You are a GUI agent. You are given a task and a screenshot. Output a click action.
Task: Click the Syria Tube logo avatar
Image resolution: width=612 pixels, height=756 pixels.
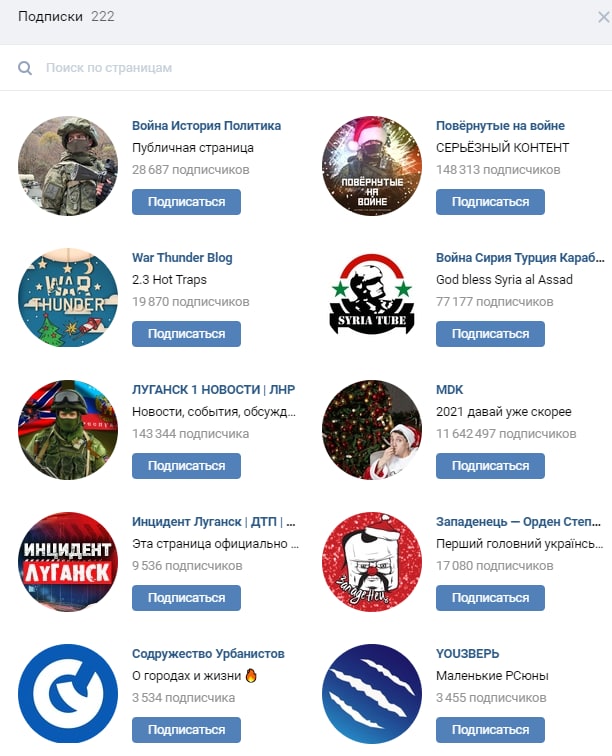[x=372, y=297]
